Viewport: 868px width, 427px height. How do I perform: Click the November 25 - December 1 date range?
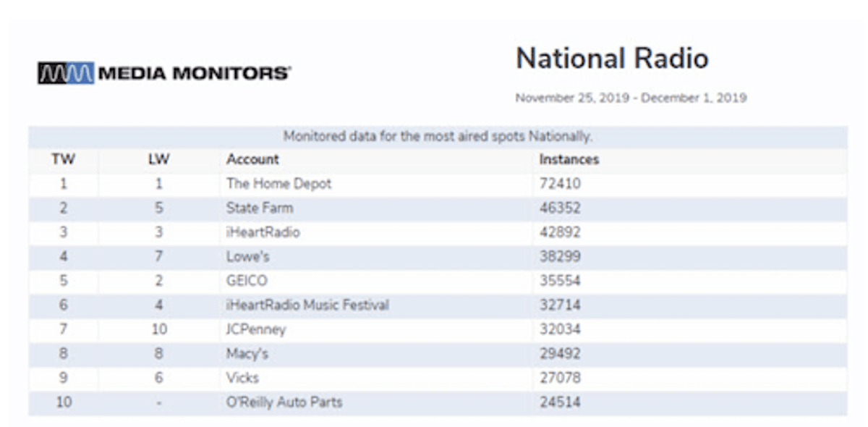point(631,98)
